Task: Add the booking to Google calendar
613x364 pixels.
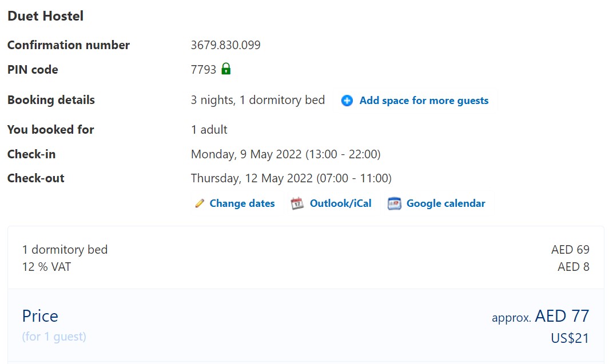Action: [446, 203]
